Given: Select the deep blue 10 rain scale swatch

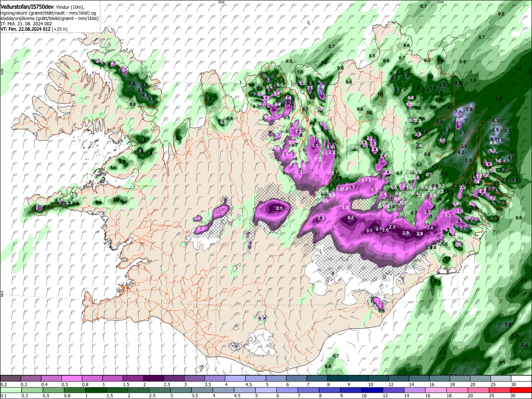Looking at the screenshot, I should [372, 390].
